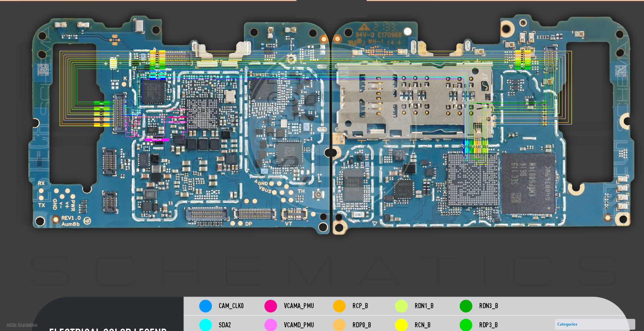Click the yellow RCN_B color swatch
The height and width of the screenshot is (331, 644).
coord(401,325)
